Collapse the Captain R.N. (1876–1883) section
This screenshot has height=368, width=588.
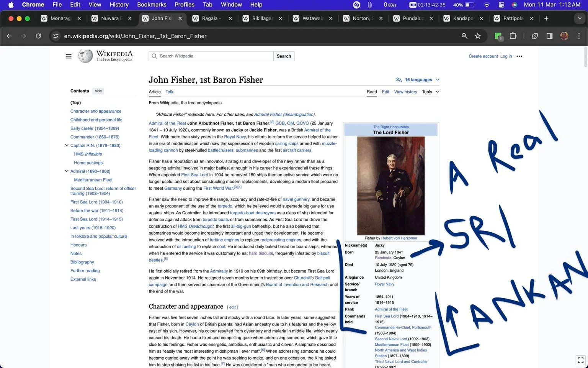[x=67, y=145]
